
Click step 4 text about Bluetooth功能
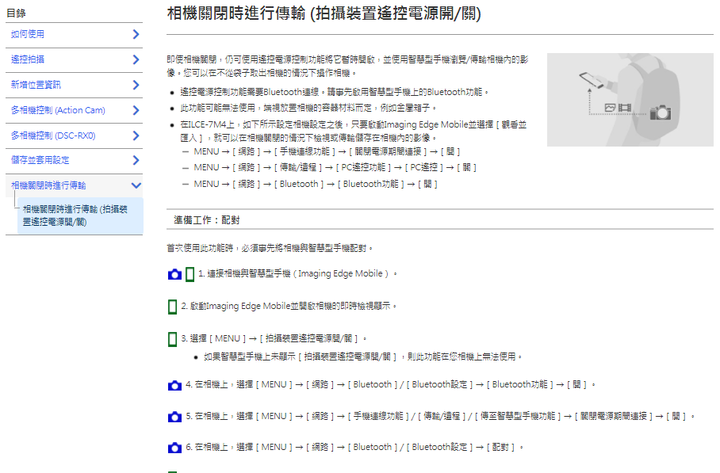tap(390, 384)
